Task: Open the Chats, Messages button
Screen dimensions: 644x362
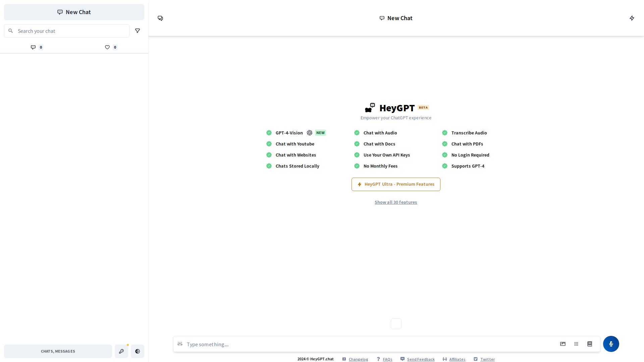Action: [x=58, y=351]
